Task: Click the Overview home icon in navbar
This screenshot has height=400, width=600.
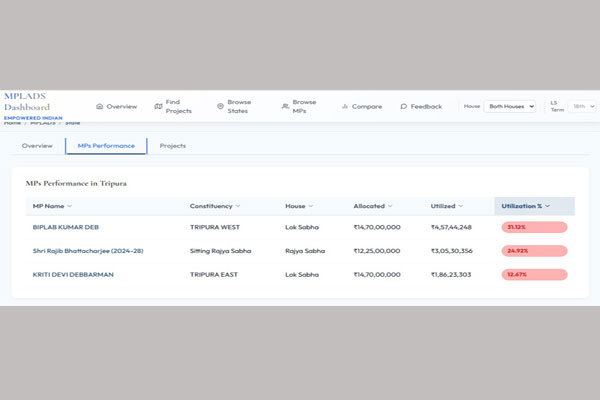Action: [99, 106]
